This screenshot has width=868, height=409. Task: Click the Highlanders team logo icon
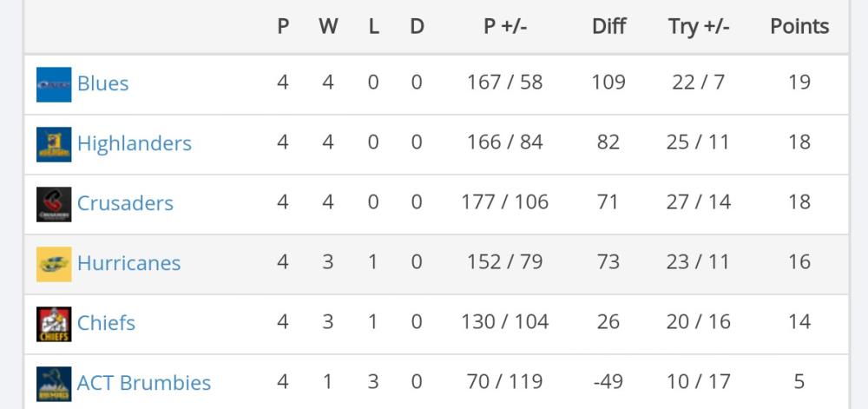[x=54, y=144]
